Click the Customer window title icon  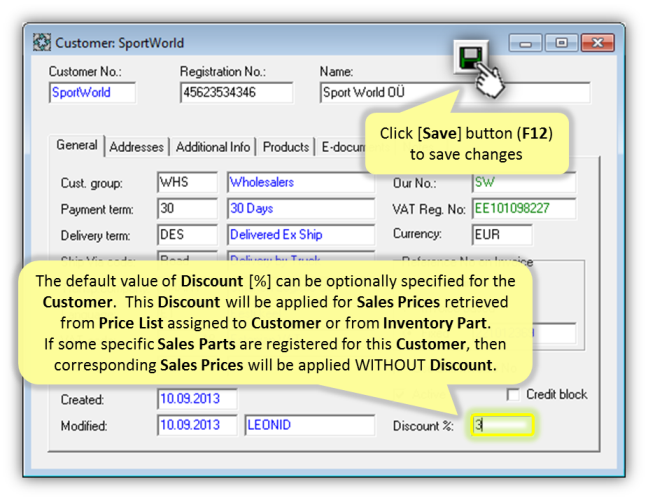(x=42, y=43)
